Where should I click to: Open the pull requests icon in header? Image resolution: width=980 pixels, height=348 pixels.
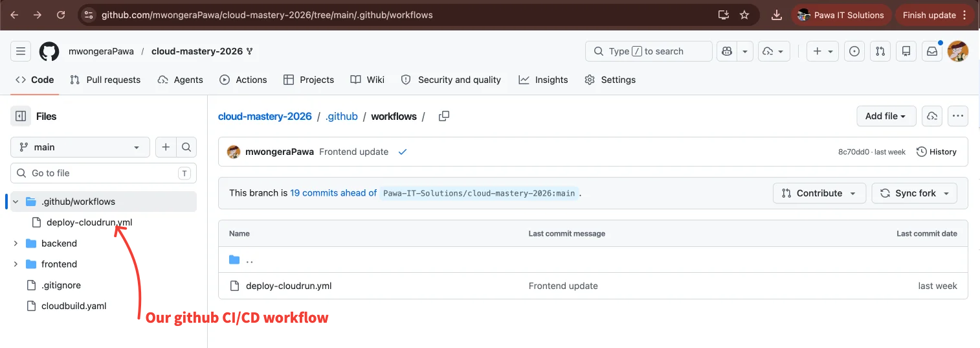tap(880, 51)
